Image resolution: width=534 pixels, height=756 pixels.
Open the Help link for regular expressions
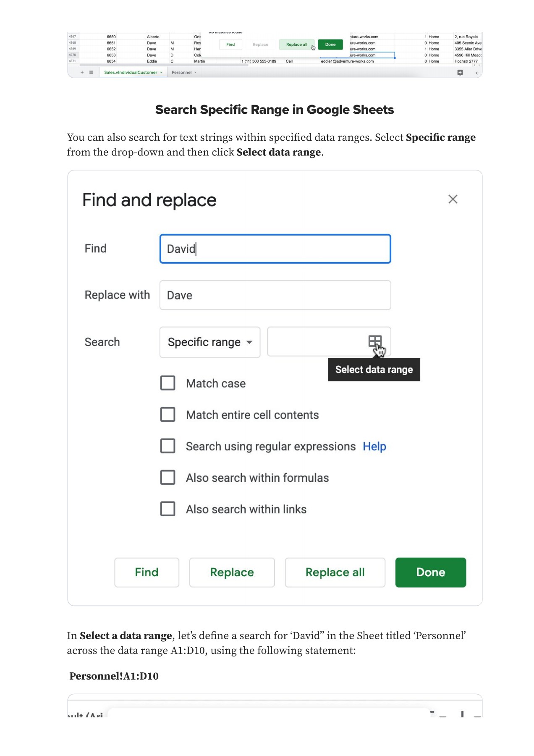374,446
